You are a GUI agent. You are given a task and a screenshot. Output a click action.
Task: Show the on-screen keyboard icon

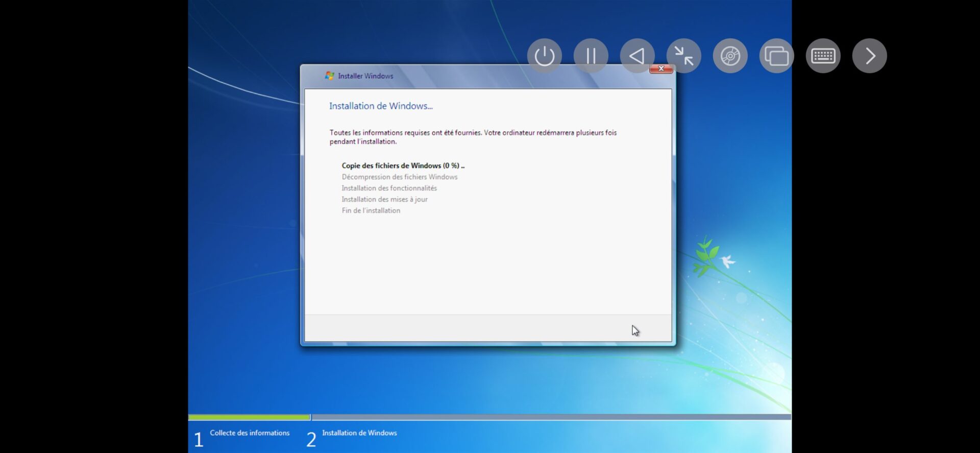point(823,56)
